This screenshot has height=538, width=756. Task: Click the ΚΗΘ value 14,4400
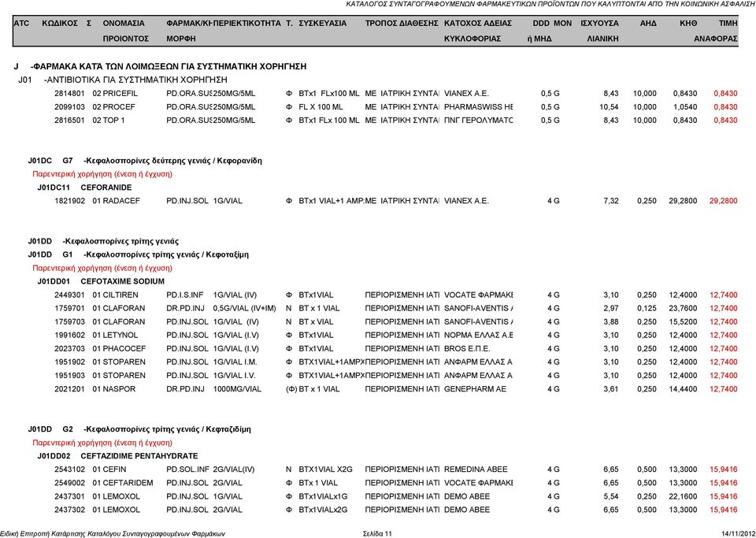(683, 389)
